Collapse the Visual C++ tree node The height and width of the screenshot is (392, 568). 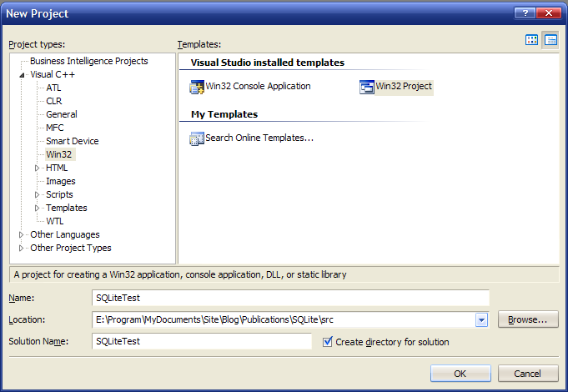22,75
